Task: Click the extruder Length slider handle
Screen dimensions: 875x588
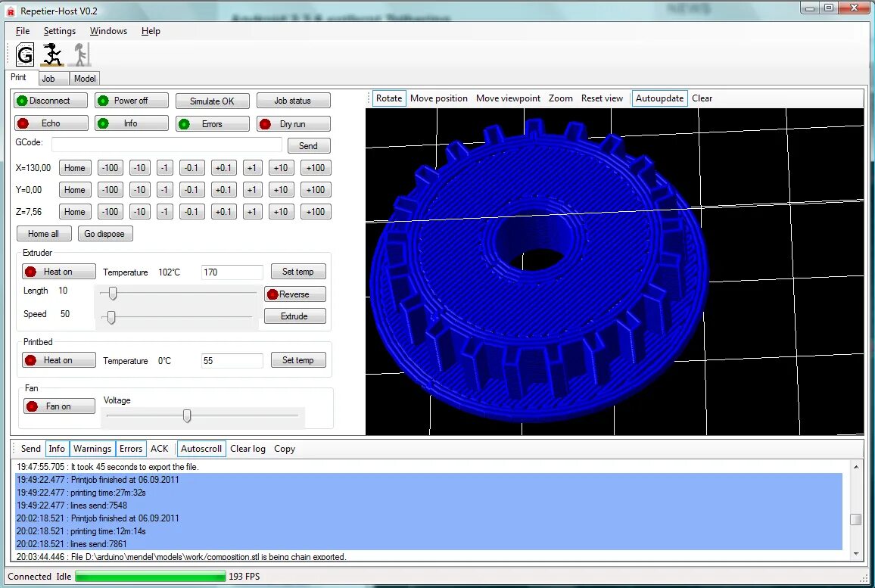Action: 113,292
